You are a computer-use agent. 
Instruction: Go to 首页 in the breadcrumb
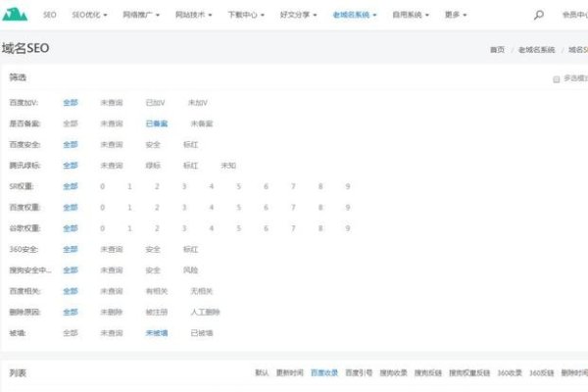pos(497,50)
